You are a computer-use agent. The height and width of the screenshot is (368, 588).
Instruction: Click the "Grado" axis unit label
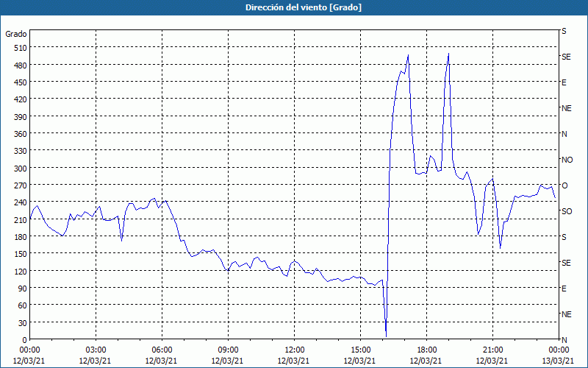16,34
